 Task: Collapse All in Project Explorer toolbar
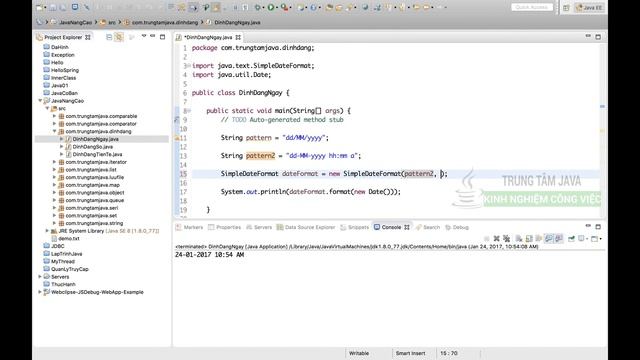point(109,37)
